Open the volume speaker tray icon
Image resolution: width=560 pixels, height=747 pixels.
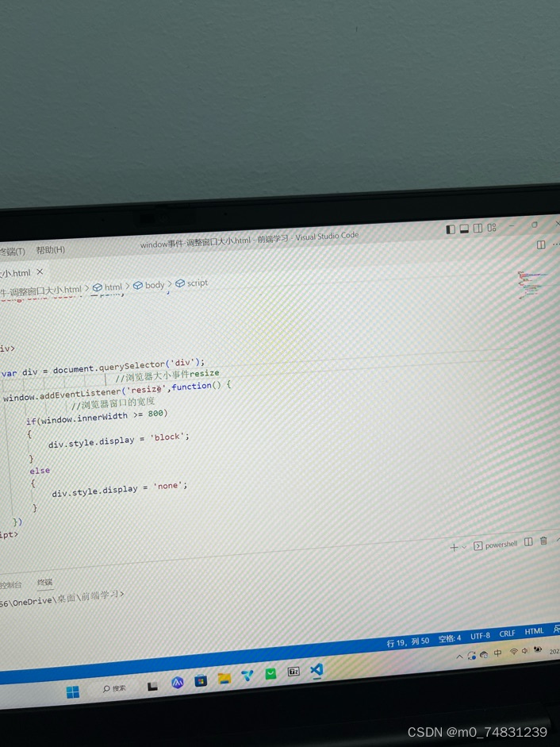[525, 650]
